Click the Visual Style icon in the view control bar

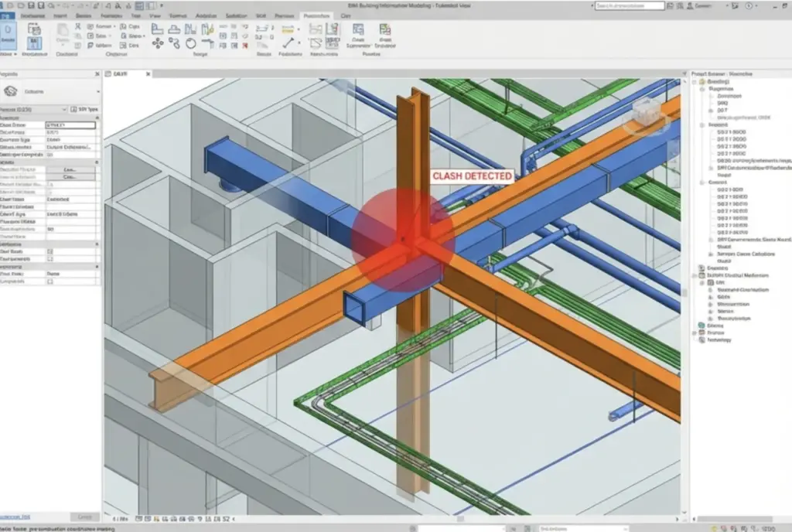click(147, 519)
